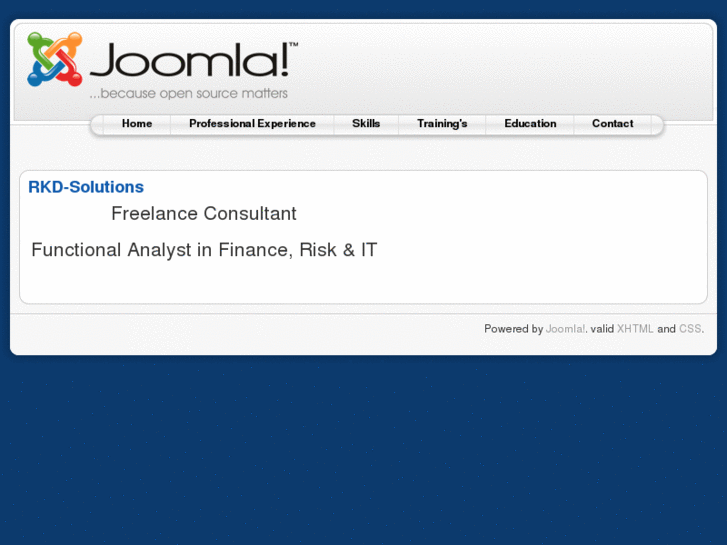727x545 pixels.
Task: Go to Professional Experience page
Action: [252, 123]
